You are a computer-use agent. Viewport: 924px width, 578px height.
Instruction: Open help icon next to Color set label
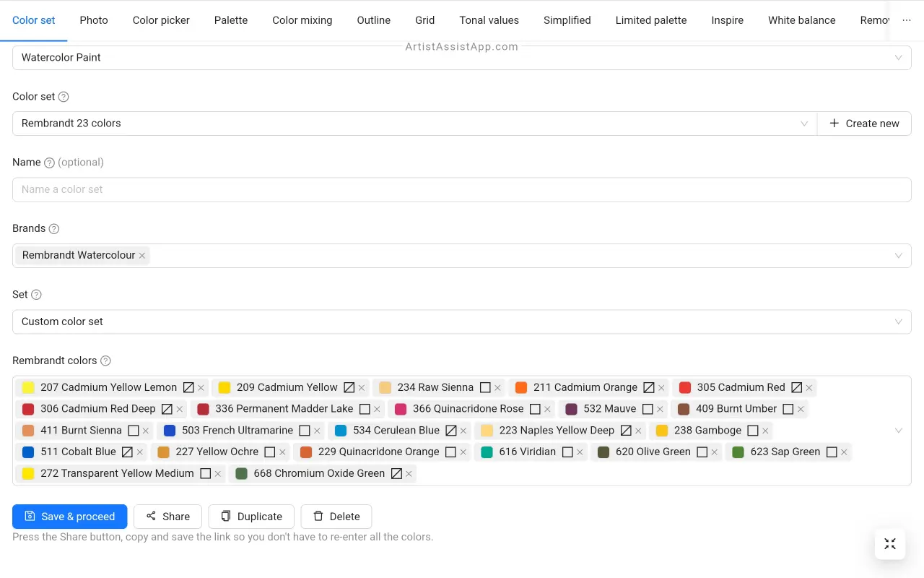[x=64, y=97]
